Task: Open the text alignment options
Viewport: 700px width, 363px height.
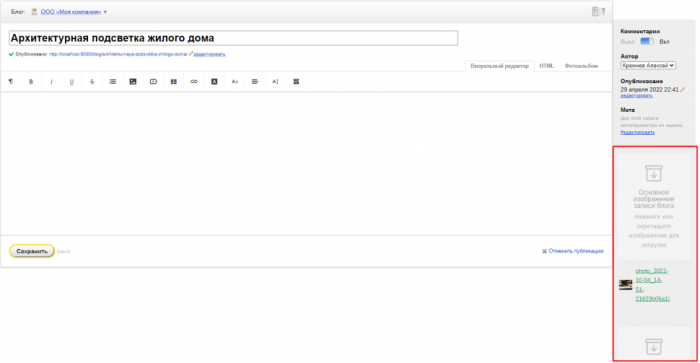Action: (255, 82)
